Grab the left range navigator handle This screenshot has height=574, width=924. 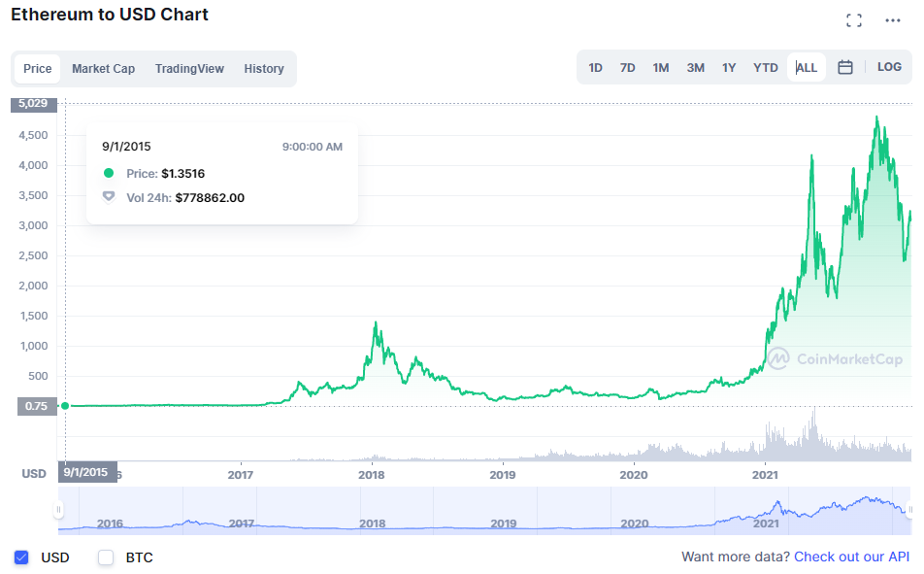tap(58, 510)
